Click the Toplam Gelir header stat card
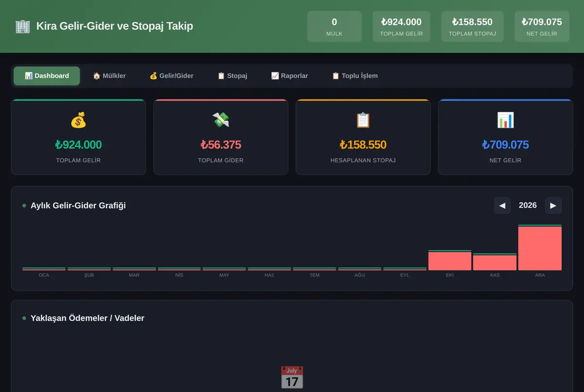 401,26
